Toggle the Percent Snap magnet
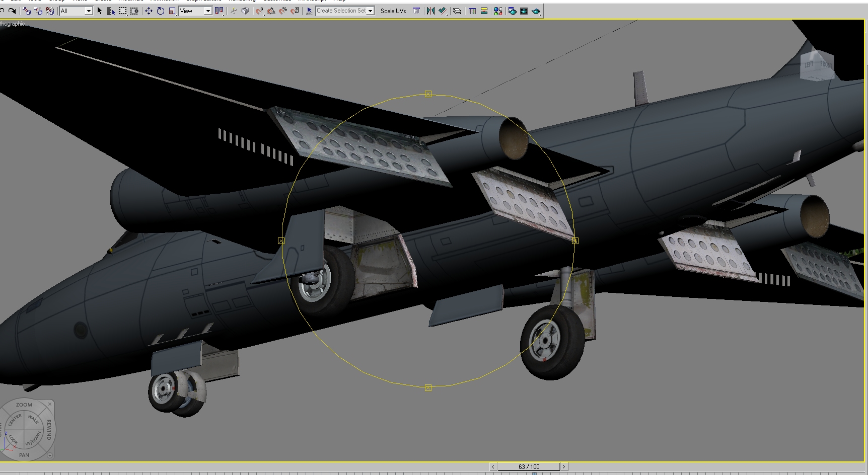 (x=283, y=11)
